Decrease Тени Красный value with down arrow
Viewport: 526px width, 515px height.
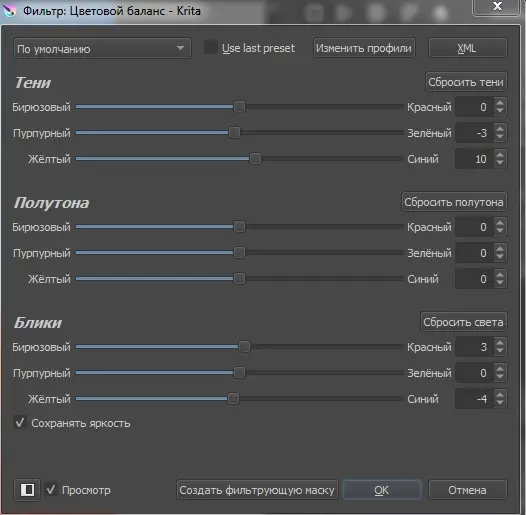click(500, 111)
